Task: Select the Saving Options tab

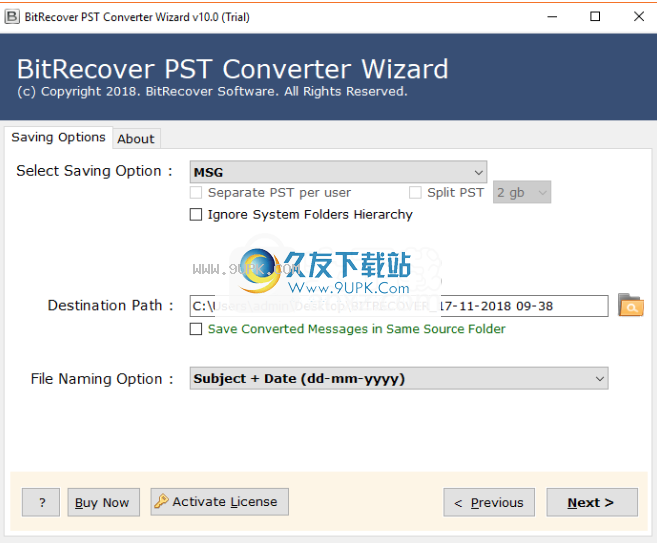Action: click(58, 137)
